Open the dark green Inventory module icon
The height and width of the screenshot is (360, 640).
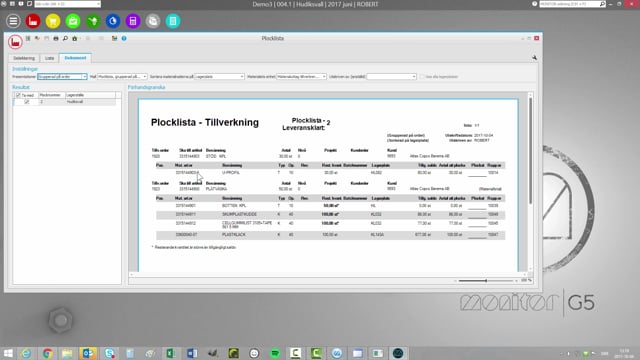[x=93, y=21]
